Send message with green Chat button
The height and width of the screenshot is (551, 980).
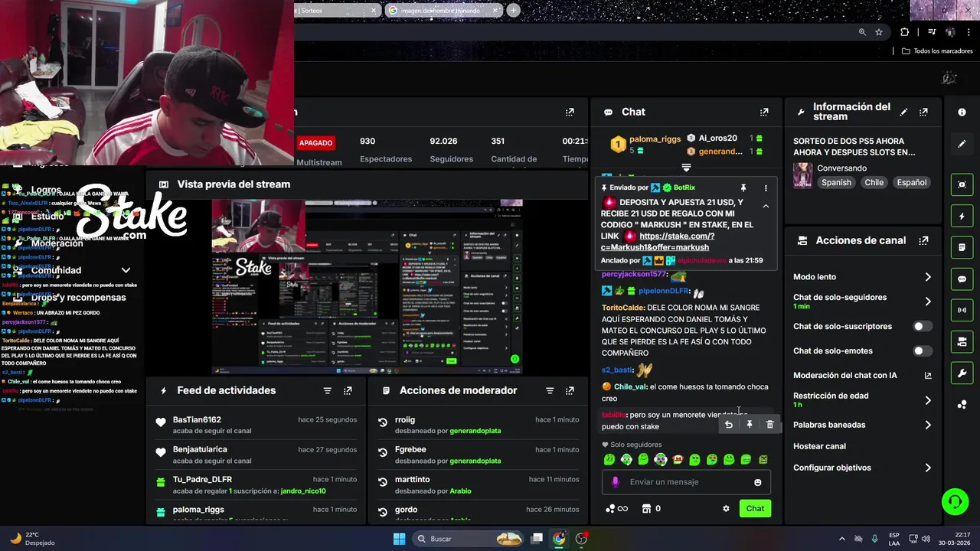pos(755,508)
